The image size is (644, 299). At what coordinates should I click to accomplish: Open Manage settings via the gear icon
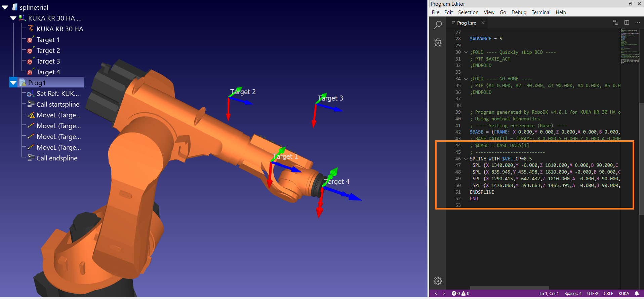point(438,281)
